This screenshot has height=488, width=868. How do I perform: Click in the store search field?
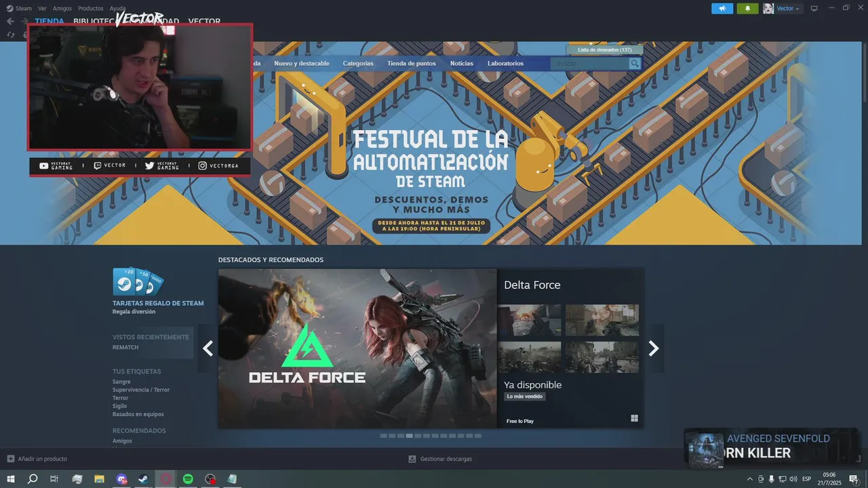tap(590, 63)
